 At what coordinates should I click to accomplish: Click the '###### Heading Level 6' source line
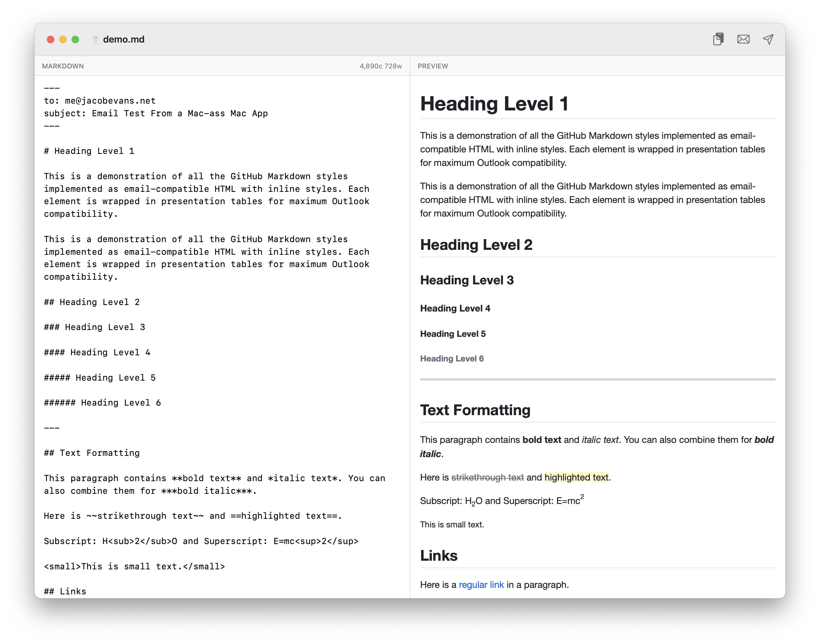102,403
